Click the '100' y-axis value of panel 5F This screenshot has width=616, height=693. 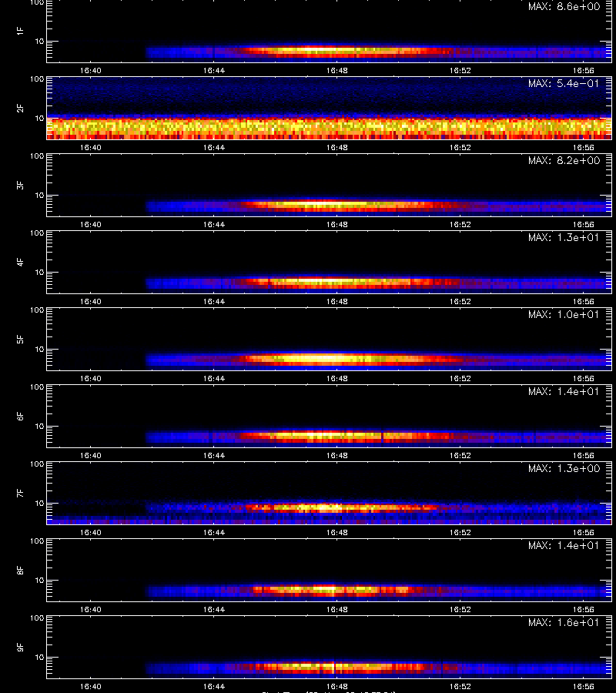coord(37,310)
